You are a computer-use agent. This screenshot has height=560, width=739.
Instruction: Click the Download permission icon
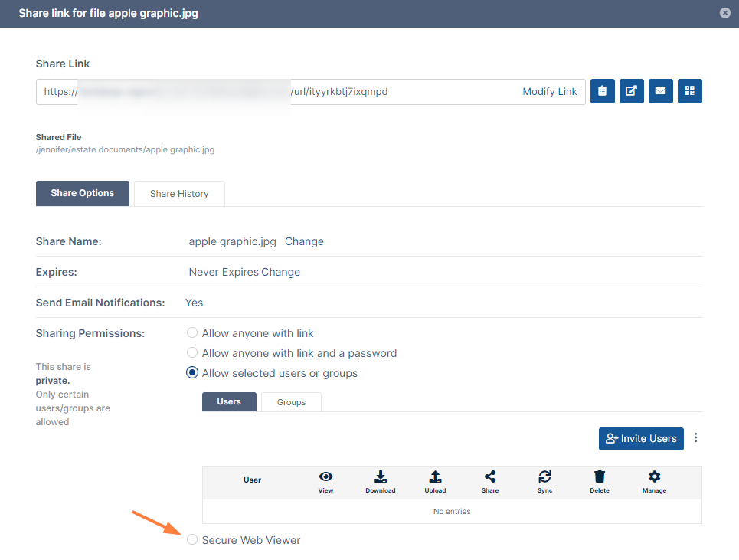(381, 477)
